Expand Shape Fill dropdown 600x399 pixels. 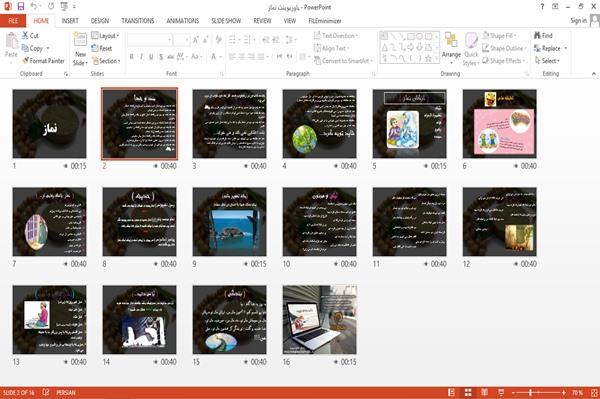tap(499, 35)
